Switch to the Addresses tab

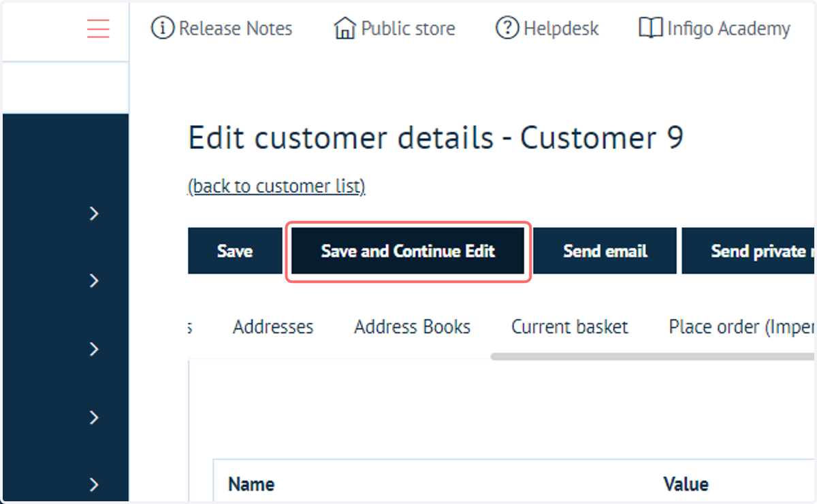coord(273,327)
